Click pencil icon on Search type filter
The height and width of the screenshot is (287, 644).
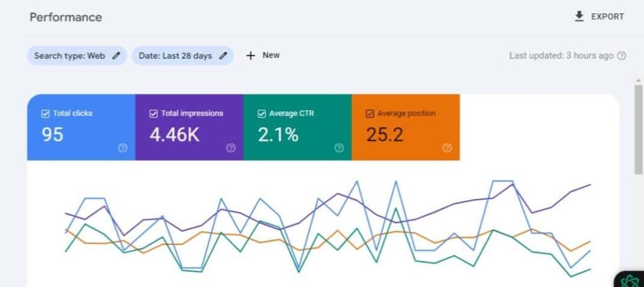116,55
